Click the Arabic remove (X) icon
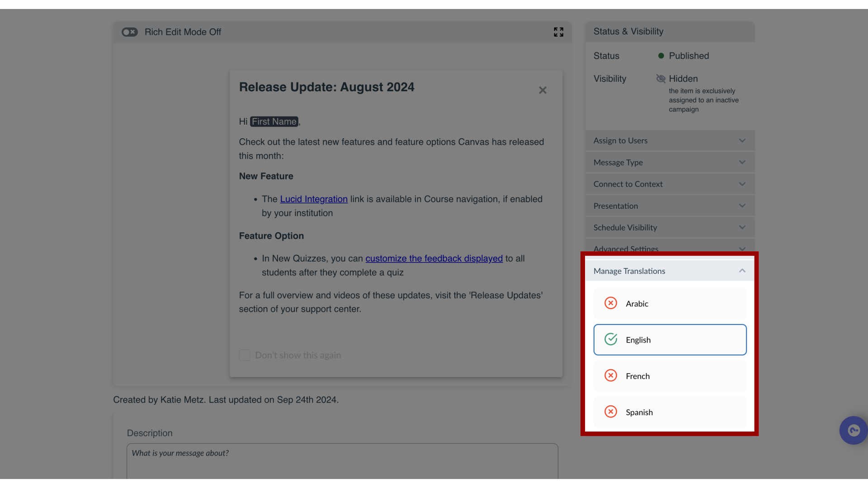 pos(610,303)
